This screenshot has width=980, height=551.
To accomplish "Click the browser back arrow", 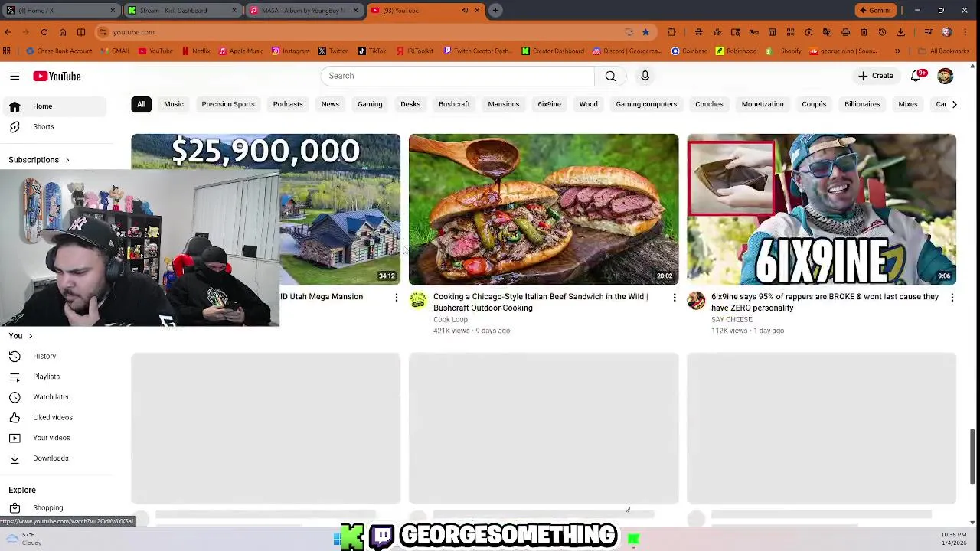I will (8, 32).
